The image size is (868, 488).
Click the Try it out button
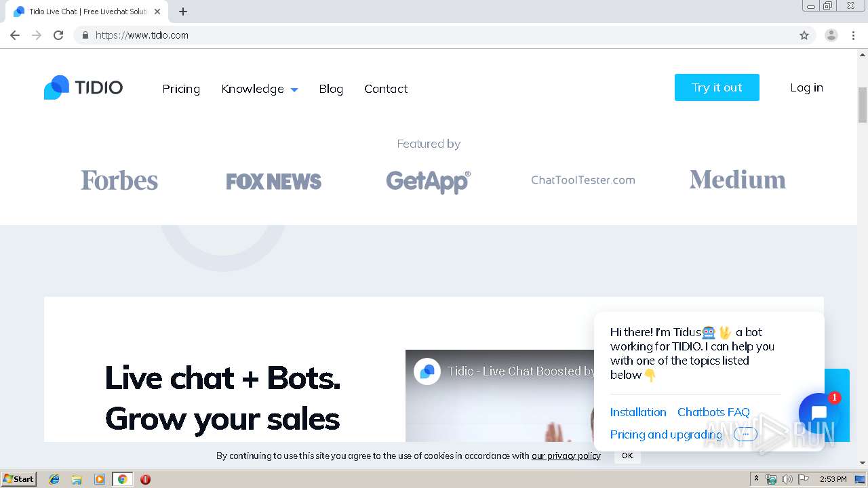click(x=717, y=87)
